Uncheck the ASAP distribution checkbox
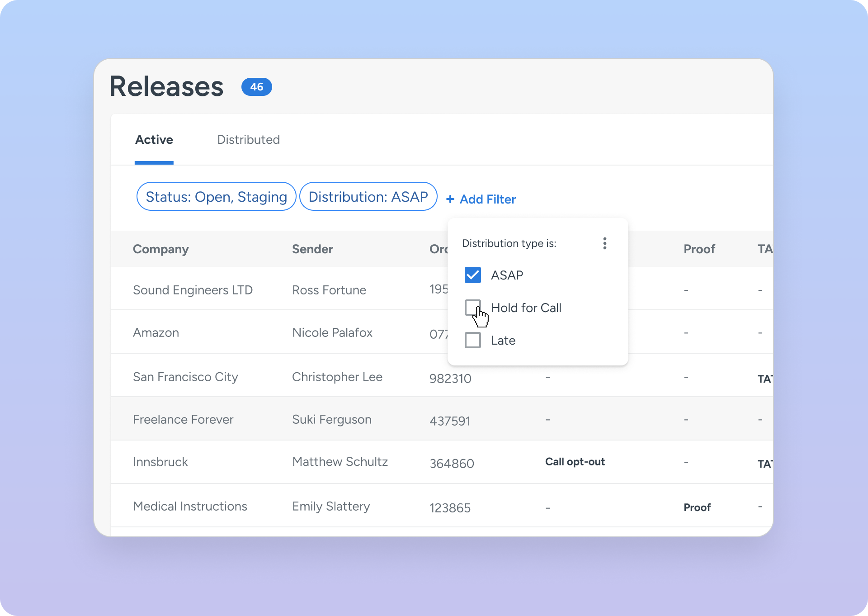The width and height of the screenshot is (868, 616). [472, 275]
